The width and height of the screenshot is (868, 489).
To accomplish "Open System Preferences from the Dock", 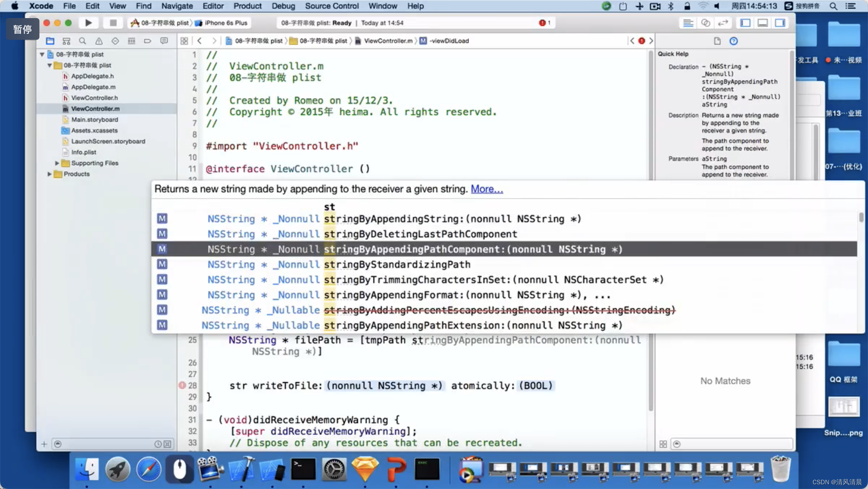I will tap(334, 469).
